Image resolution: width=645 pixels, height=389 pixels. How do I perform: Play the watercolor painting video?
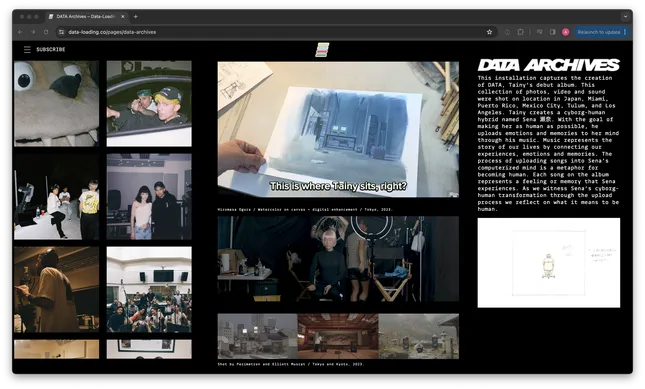click(338, 130)
